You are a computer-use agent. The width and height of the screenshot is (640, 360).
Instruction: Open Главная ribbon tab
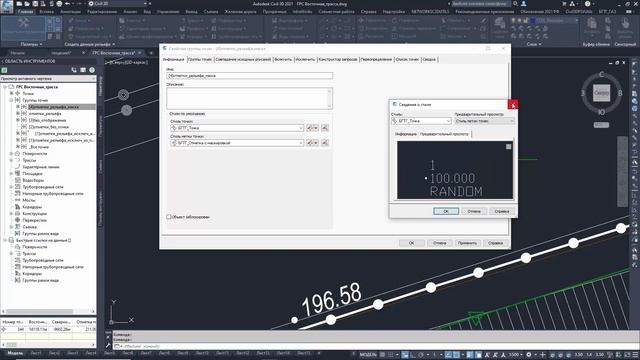click(25, 12)
